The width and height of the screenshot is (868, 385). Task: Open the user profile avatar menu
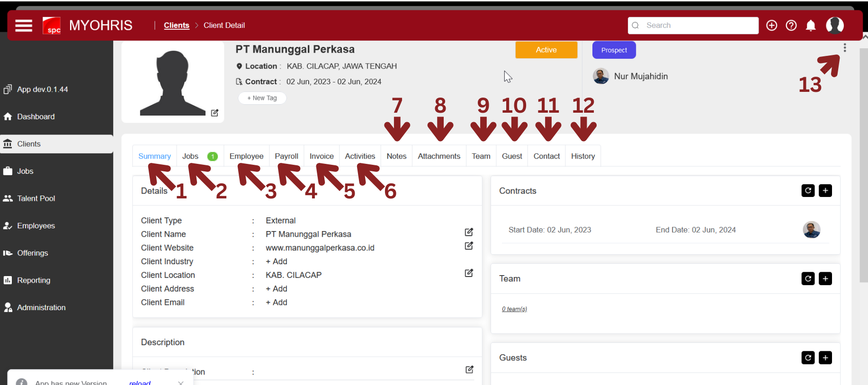click(834, 26)
